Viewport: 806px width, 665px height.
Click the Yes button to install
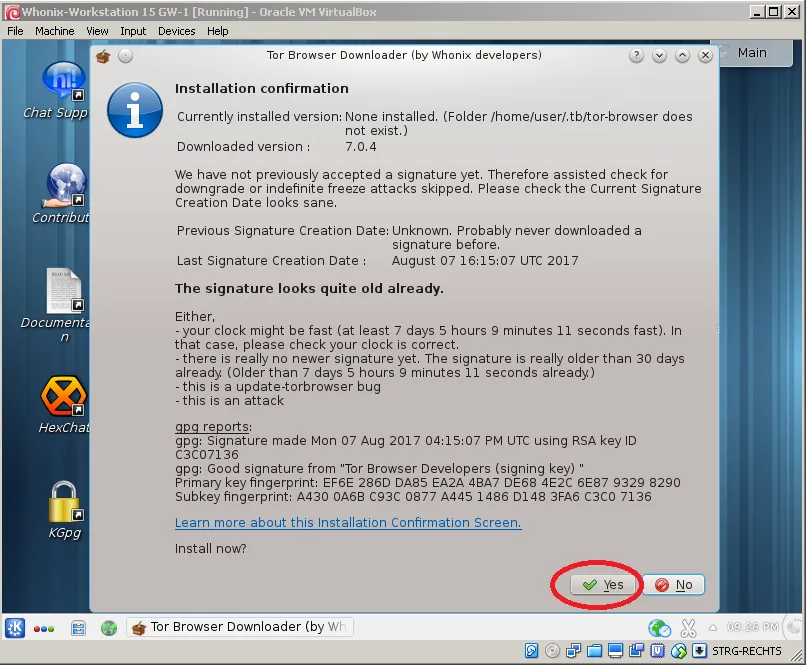602,585
